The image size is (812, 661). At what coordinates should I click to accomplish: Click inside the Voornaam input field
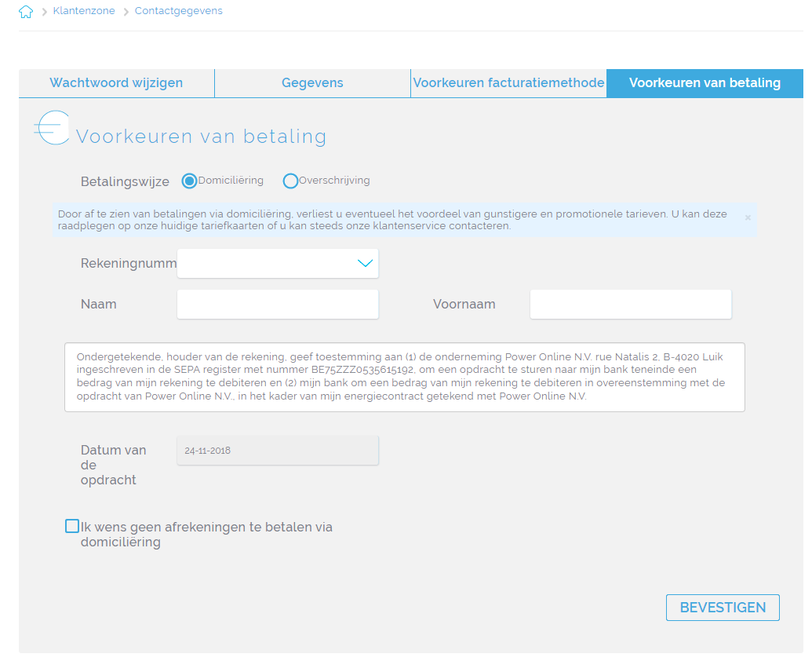630,304
